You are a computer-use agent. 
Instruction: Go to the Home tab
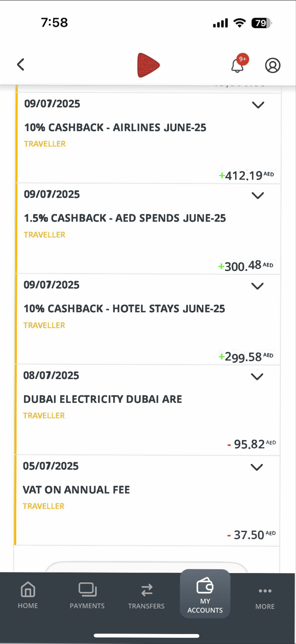click(28, 595)
